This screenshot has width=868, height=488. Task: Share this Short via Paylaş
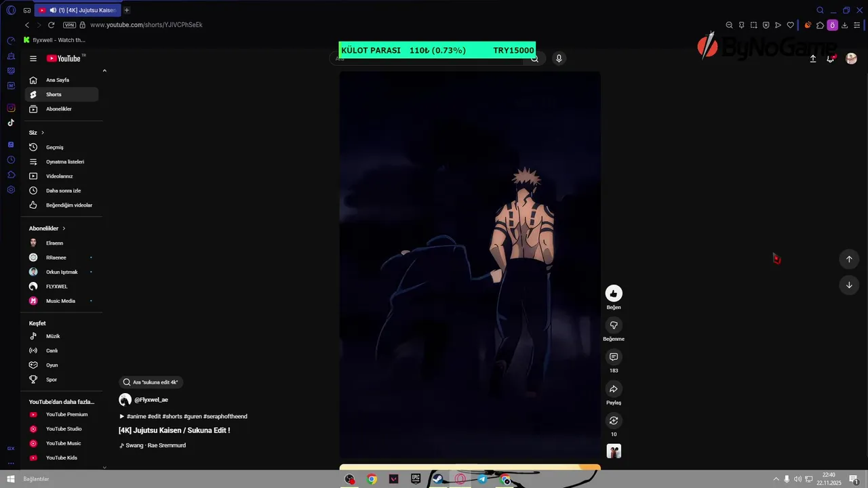[x=614, y=389]
